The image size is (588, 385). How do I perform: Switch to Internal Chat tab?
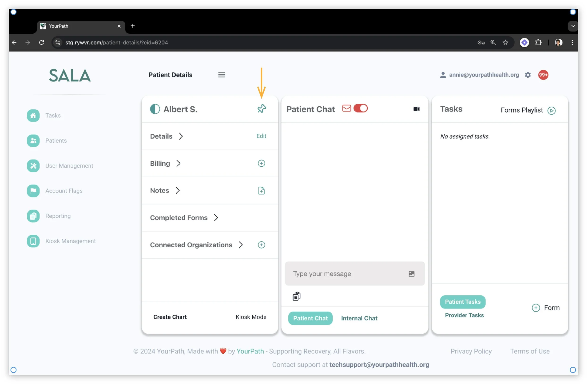coord(359,318)
